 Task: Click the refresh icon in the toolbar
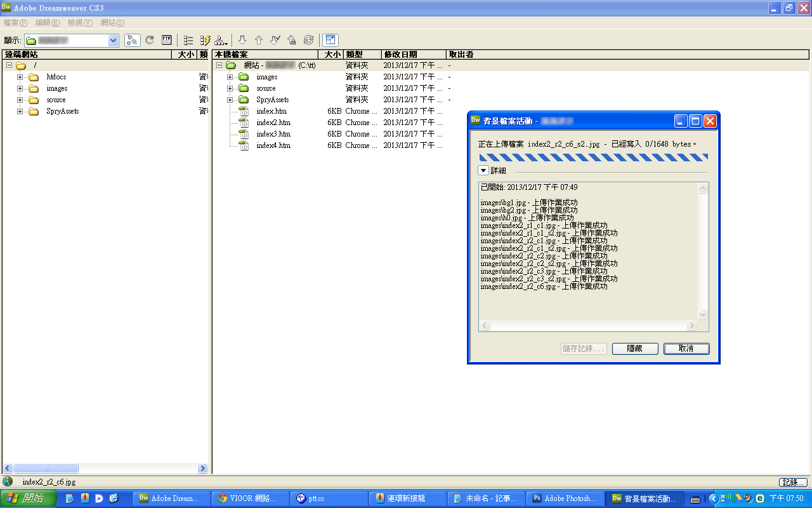click(x=150, y=40)
